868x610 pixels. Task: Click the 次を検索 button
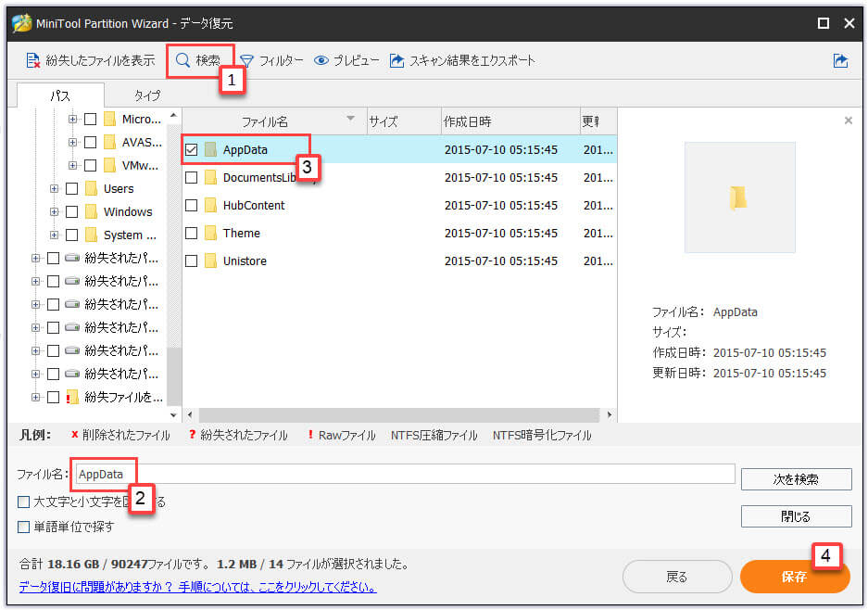(796, 479)
